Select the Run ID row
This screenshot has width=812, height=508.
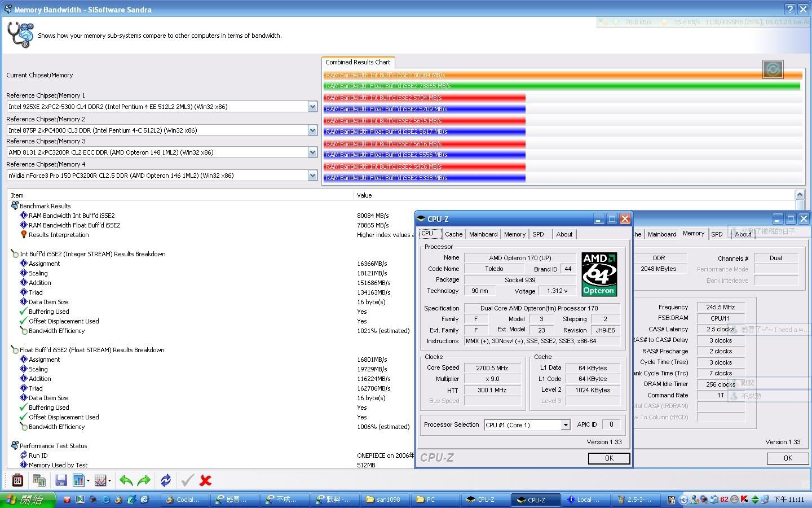tap(211, 456)
